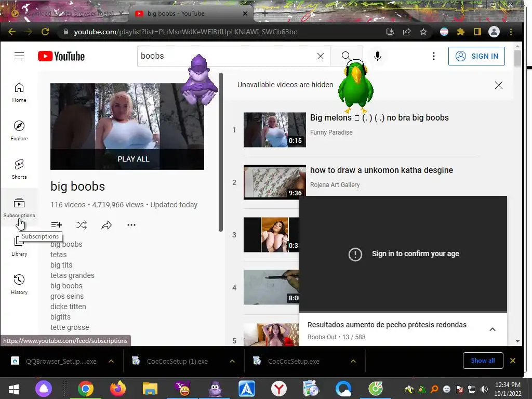Click the install/download icon in address bar
532x399 pixels.
[390, 32]
